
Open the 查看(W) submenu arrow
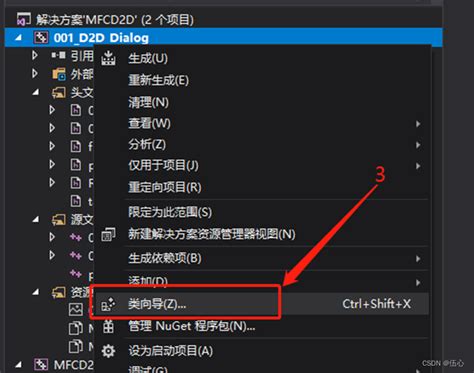point(418,124)
